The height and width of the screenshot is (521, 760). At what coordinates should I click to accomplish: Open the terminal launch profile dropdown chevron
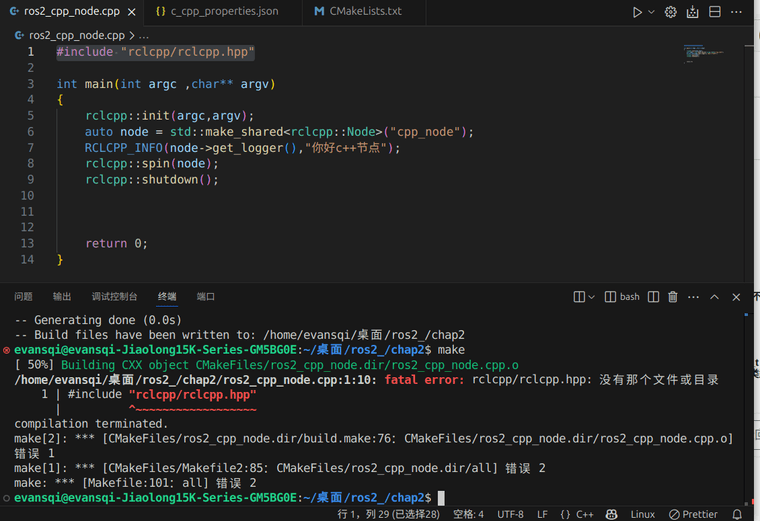pos(591,297)
